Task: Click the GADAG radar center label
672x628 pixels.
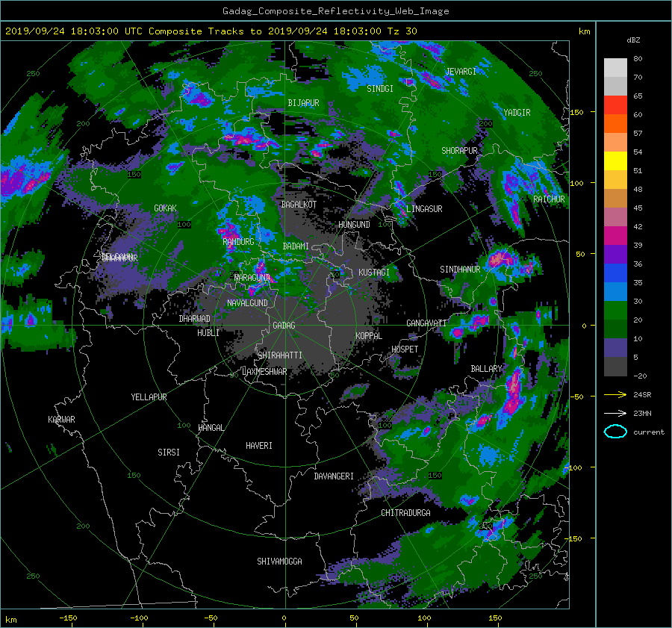Action: click(284, 326)
